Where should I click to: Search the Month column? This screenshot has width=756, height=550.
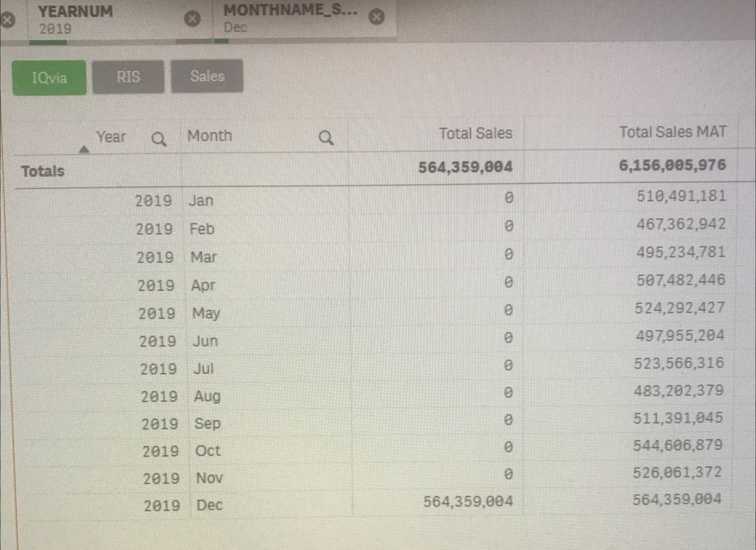click(326, 138)
